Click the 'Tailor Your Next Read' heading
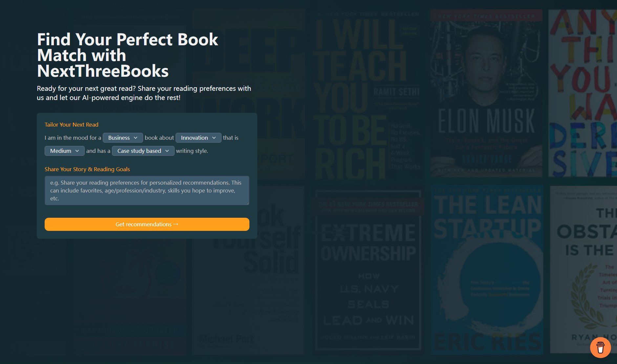 point(72,125)
